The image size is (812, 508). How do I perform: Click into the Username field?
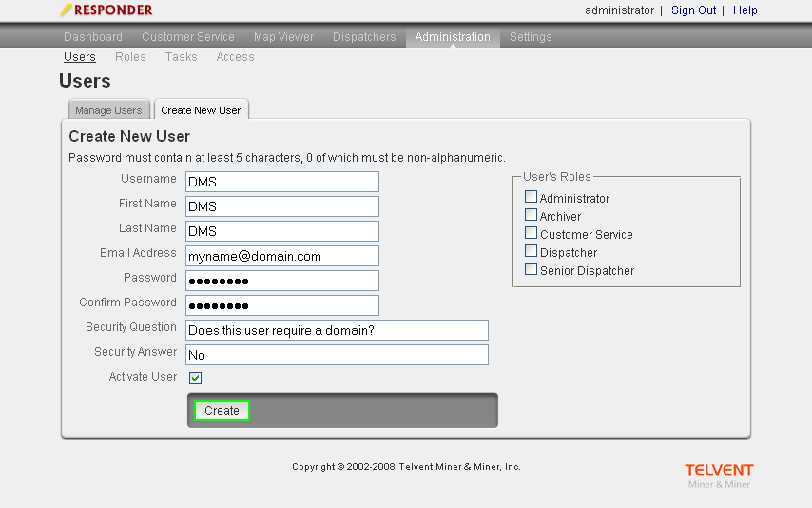[x=282, y=182]
